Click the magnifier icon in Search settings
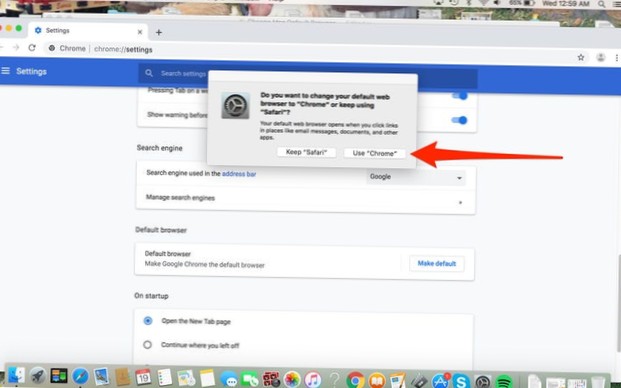Screen dimensions: 621x388 click(149, 73)
